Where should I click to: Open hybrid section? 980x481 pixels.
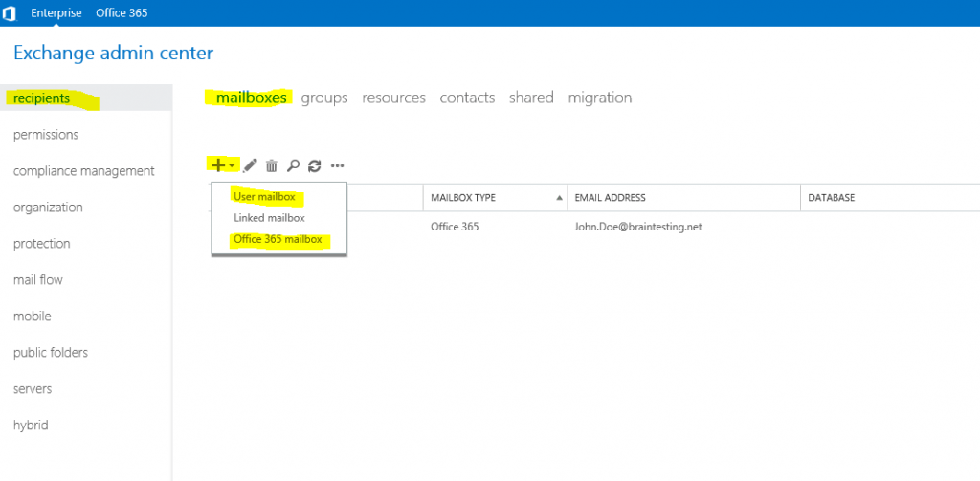31,425
